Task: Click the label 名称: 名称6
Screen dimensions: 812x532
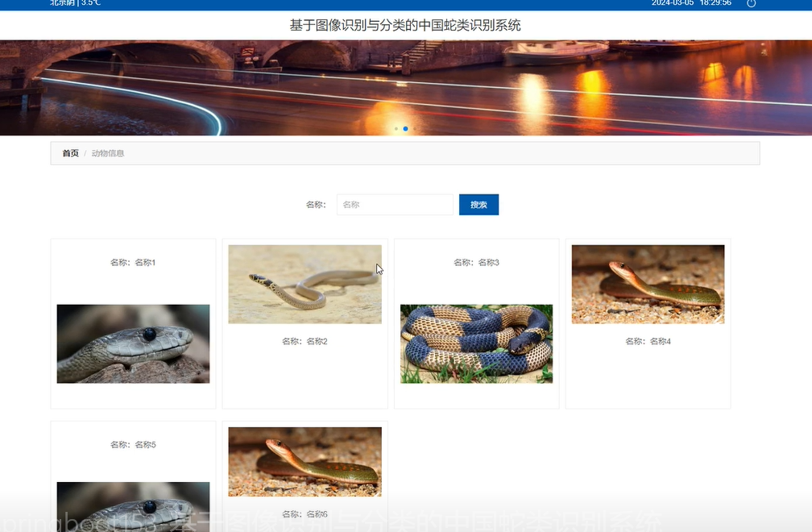Action: pyautogui.click(x=304, y=514)
